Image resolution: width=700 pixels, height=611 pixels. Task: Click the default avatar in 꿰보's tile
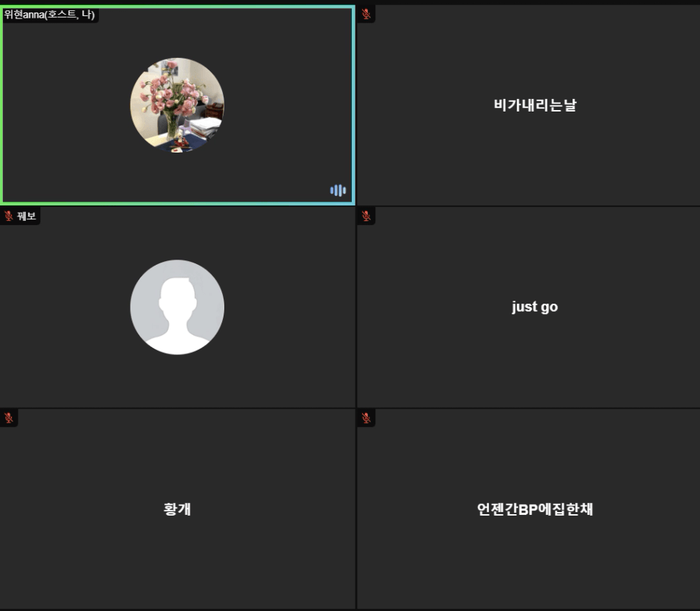[x=177, y=307]
